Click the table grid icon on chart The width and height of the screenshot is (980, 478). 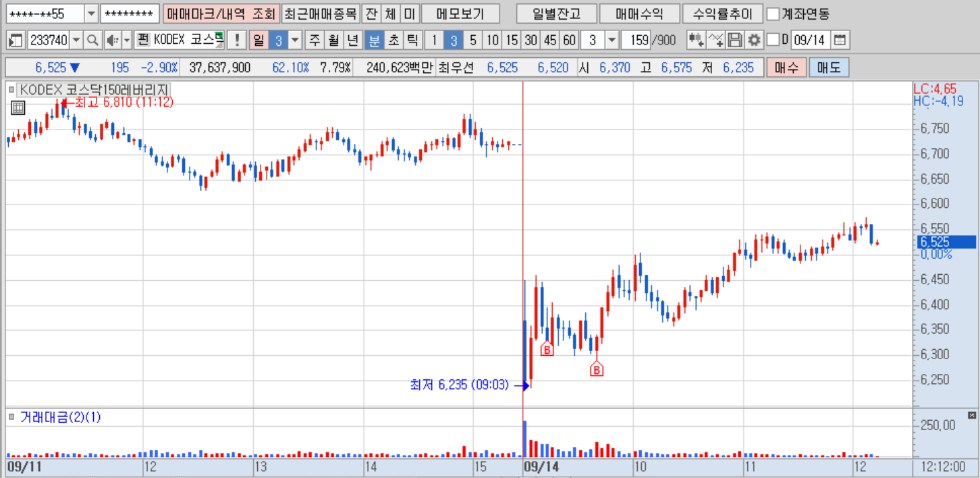point(18,107)
